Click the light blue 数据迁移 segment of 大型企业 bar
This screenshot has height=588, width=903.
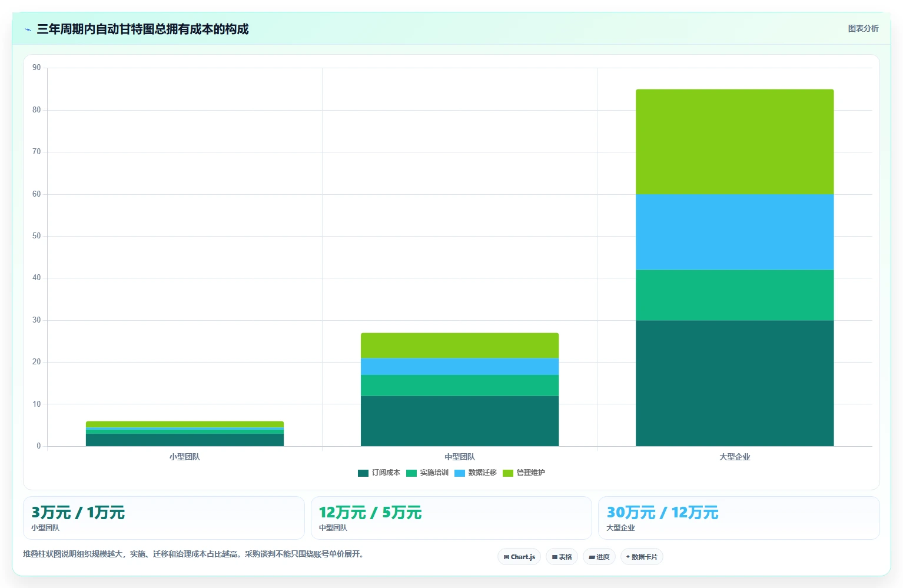coord(735,232)
